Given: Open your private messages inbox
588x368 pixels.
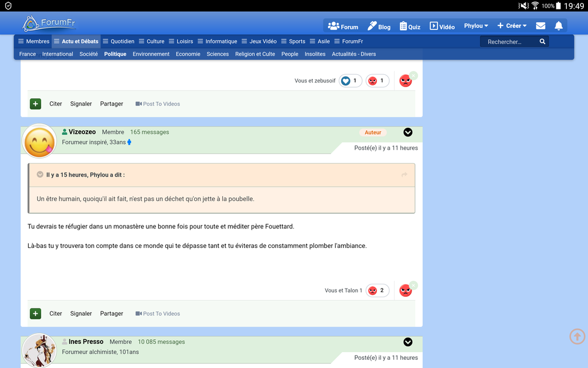Looking at the screenshot, I should point(540,25).
